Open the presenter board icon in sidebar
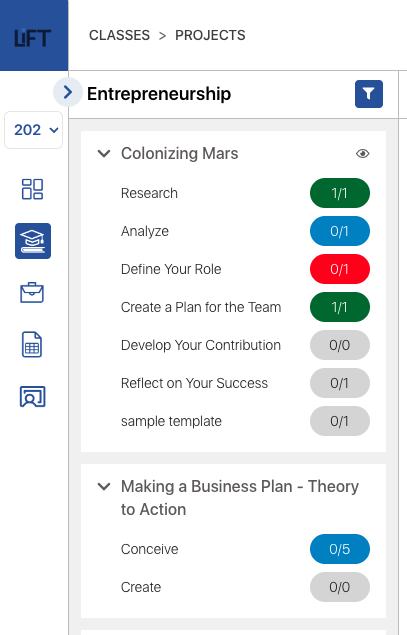Viewport: 407px width, 635px height. pyautogui.click(x=32, y=396)
